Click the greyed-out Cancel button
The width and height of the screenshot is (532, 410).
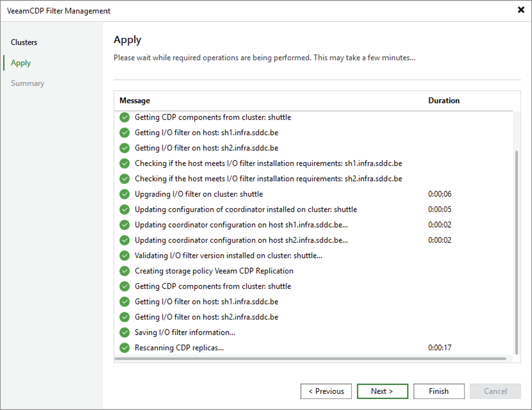tap(495, 391)
